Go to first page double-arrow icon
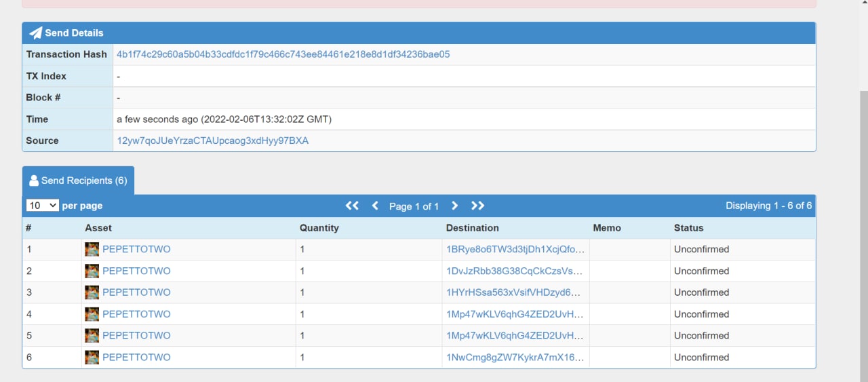 click(x=352, y=206)
